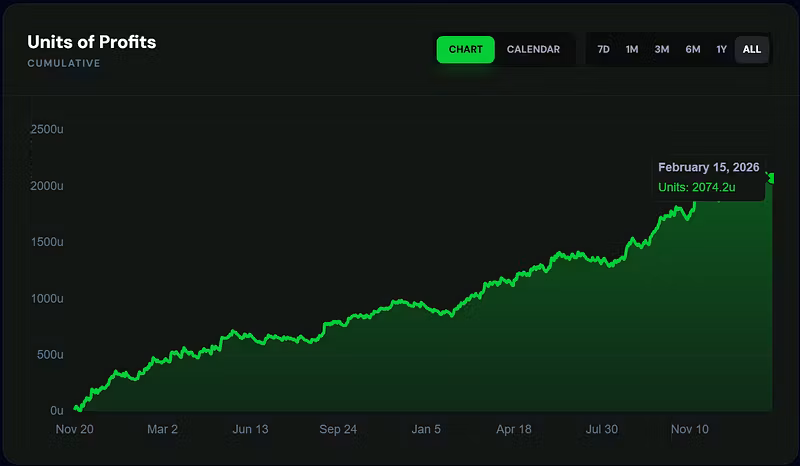Viewport: 800px width, 466px height.
Task: Click the 1500u y-axis label
Action: 47,242
